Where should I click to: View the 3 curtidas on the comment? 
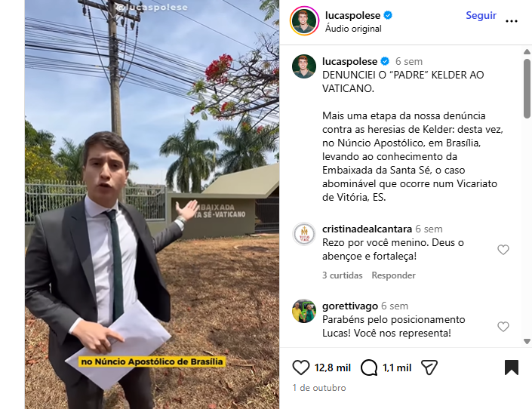(x=343, y=275)
